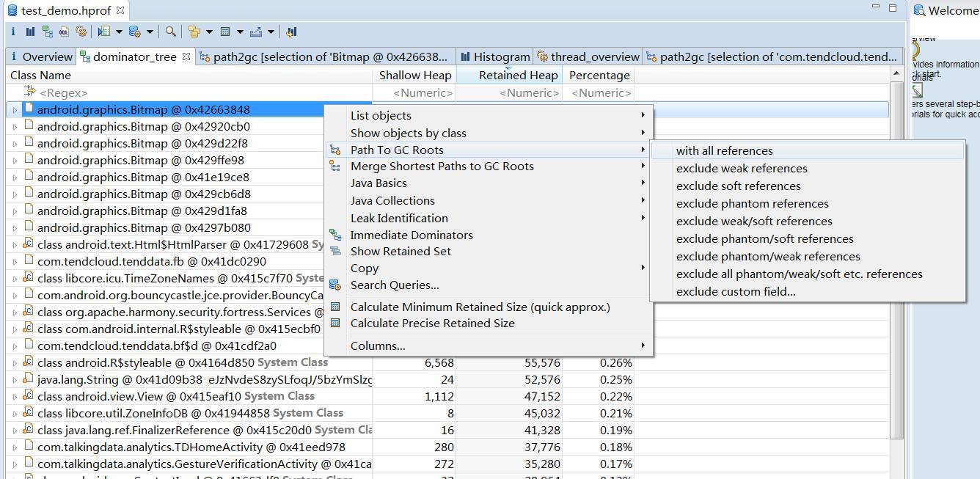Open Leak Identification submenu
This screenshot has width=980, height=479.
[x=489, y=218]
